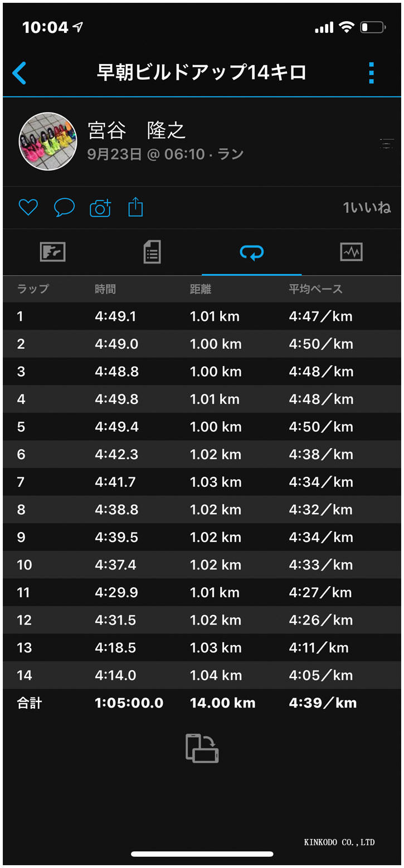Open comments with the speech bubble icon
This screenshot has width=404, height=868.
pyautogui.click(x=64, y=208)
